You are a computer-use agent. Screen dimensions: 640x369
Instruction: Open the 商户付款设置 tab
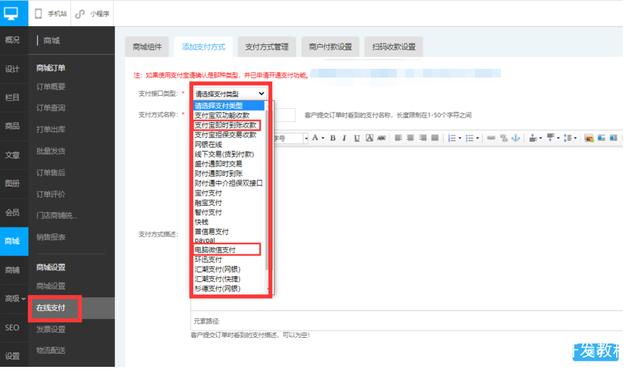(330, 47)
